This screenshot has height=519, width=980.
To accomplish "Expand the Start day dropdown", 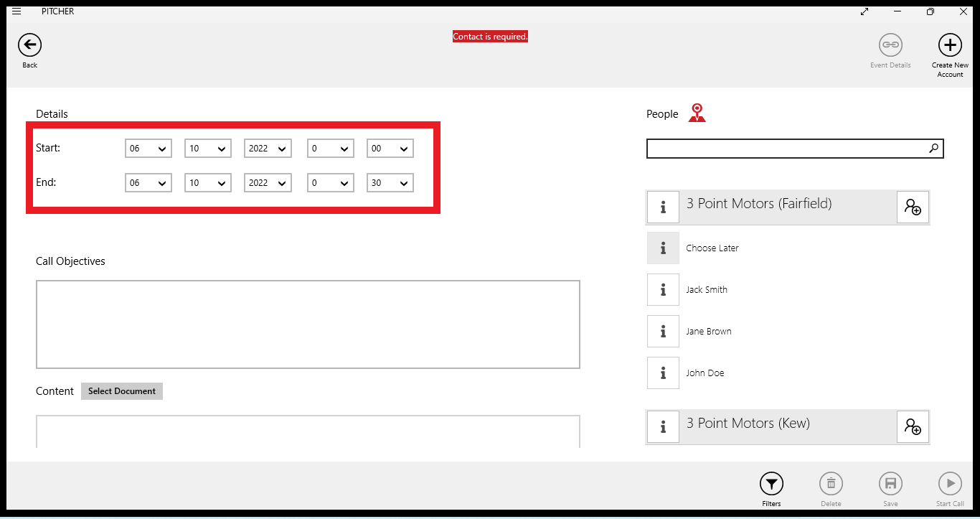I will [x=149, y=149].
